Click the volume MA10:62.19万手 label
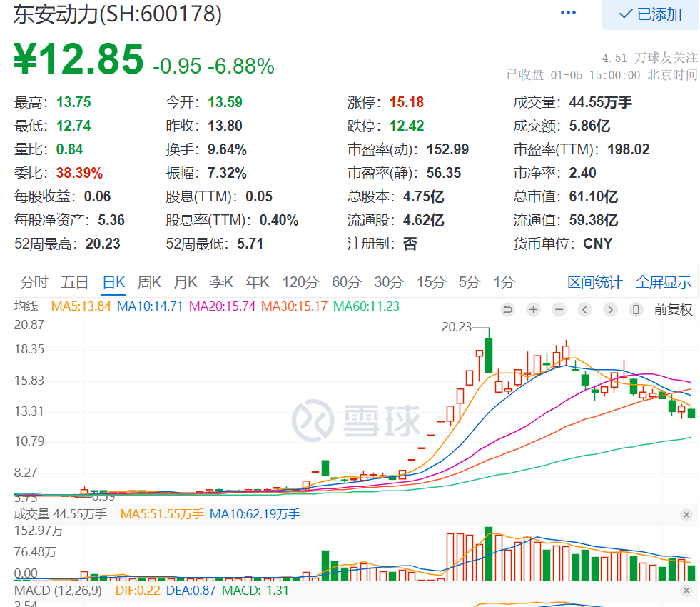This screenshot has height=607, width=700. [x=255, y=515]
